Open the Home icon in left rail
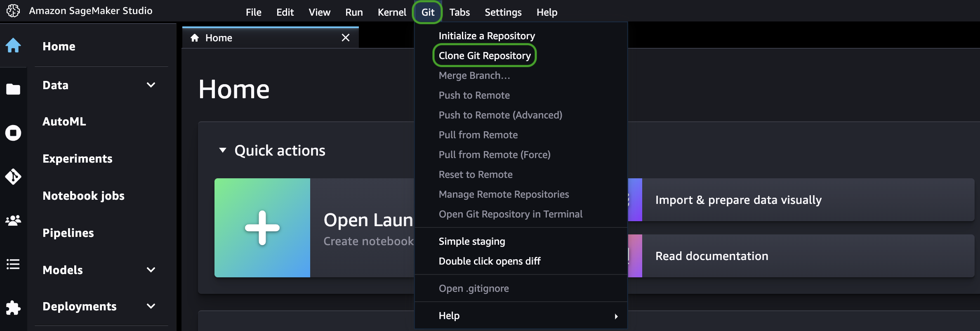Screen dimensions: 980x331 13,45
